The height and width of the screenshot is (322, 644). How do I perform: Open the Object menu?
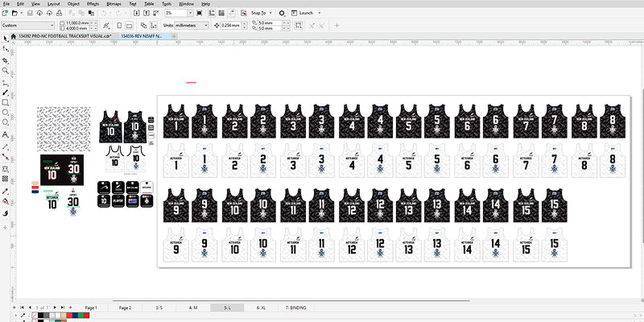click(73, 4)
